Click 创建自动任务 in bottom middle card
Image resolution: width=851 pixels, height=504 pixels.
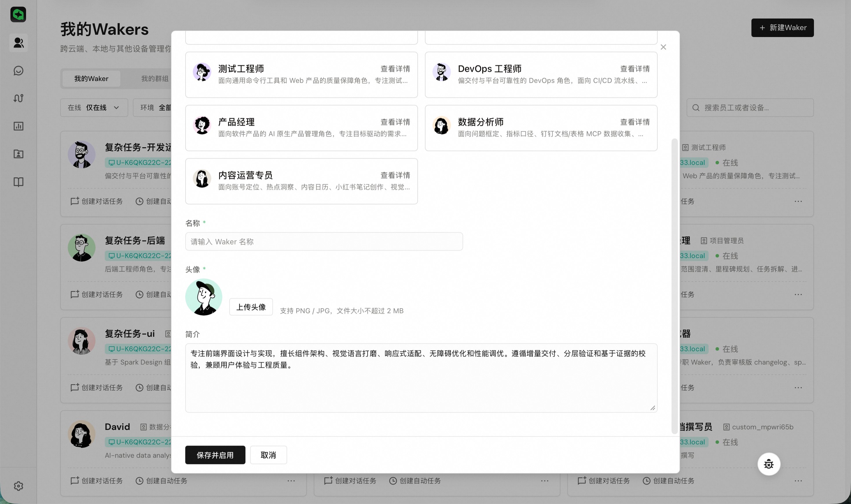coord(415,481)
